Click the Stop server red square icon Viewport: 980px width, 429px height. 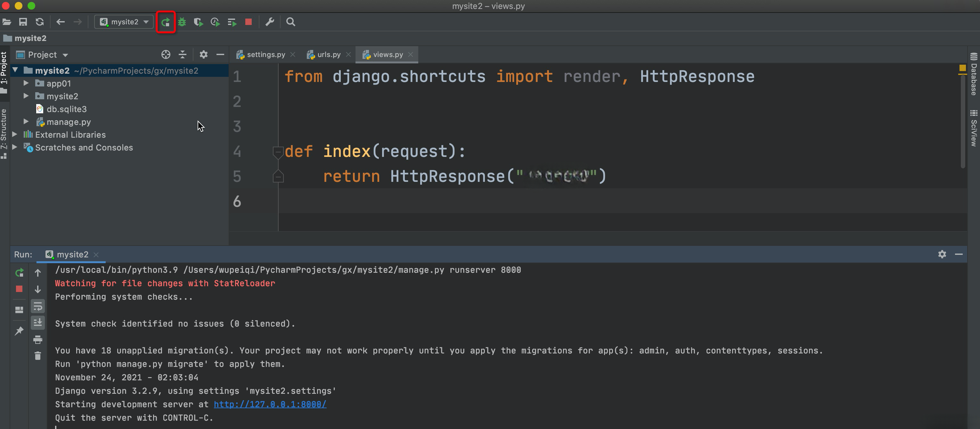pyautogui.click(x=248, y=22)
